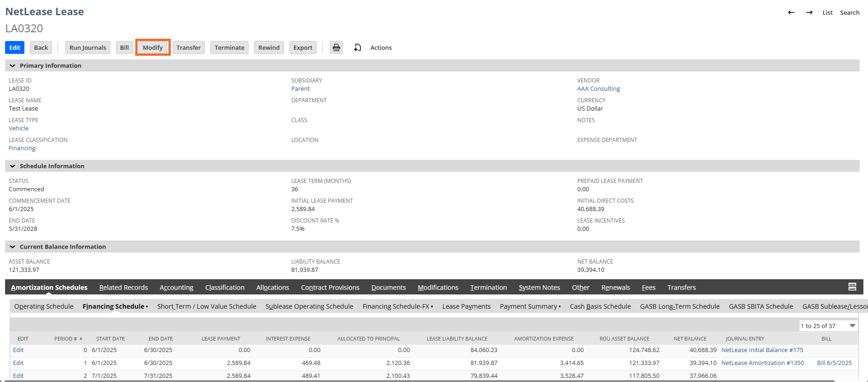Switch to the Renewals tab
This screenshot has height=382, width=868.
click(615, 287)
